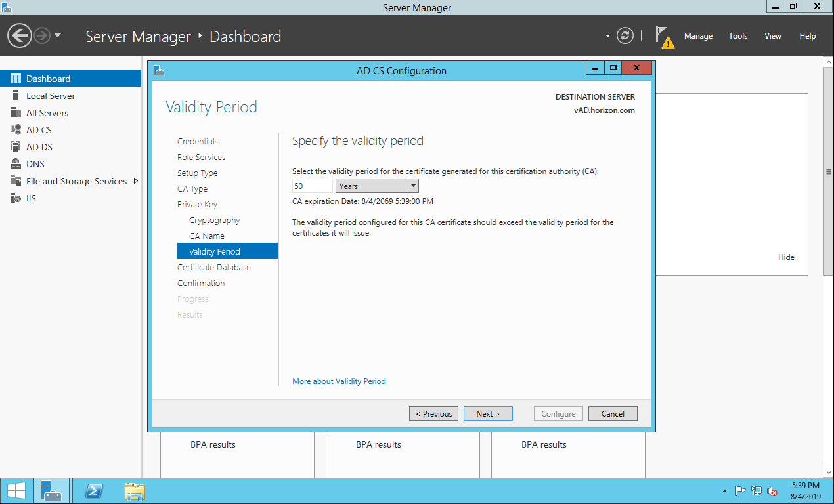Click the refresh dashboard icon
This screenshot has width=834, height=504.
pos(626,36)
